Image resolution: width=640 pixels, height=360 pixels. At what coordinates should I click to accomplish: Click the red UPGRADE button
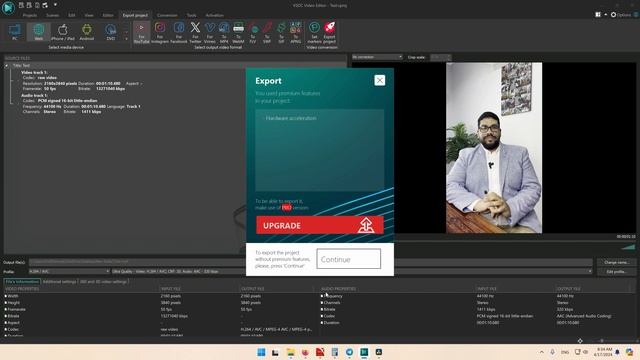320,225
